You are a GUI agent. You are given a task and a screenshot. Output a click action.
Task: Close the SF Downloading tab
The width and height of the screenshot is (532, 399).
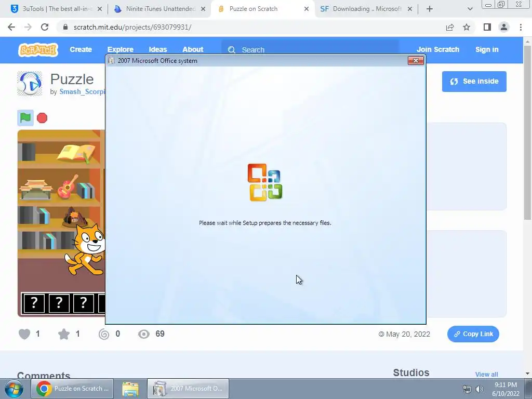tap(410, 9)
